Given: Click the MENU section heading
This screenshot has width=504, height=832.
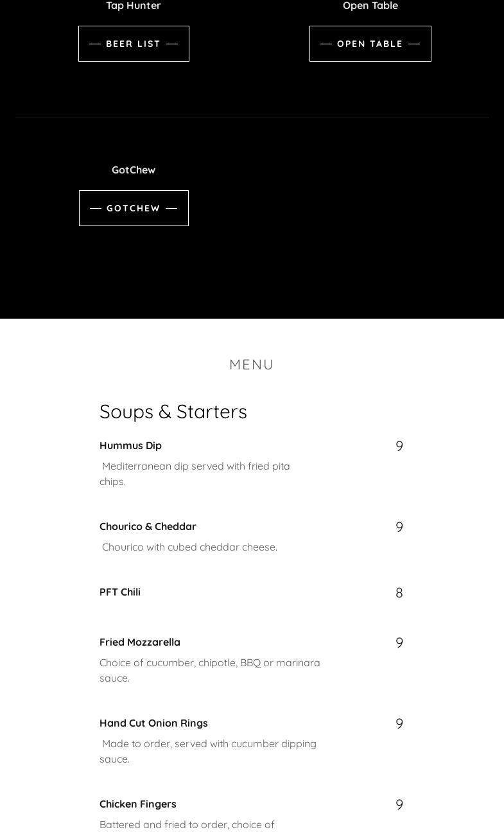Looking at the screenshot, I should coord(252,365).
